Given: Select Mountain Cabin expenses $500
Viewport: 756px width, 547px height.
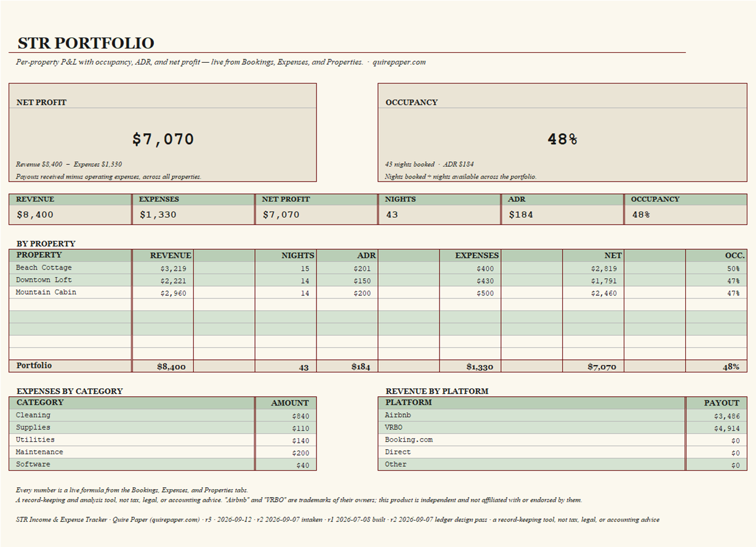Looking at the screenshot, I should (485, 293).
